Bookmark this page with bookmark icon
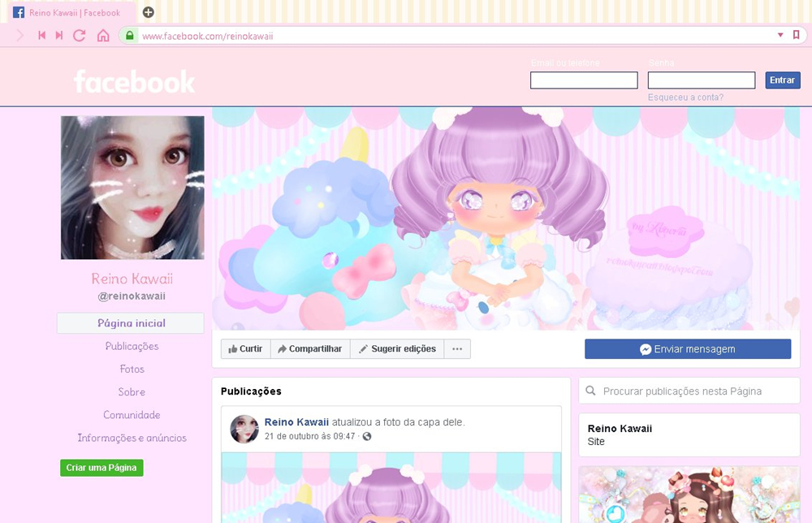The width and height of the screenshot is (812, 523). 796,35
